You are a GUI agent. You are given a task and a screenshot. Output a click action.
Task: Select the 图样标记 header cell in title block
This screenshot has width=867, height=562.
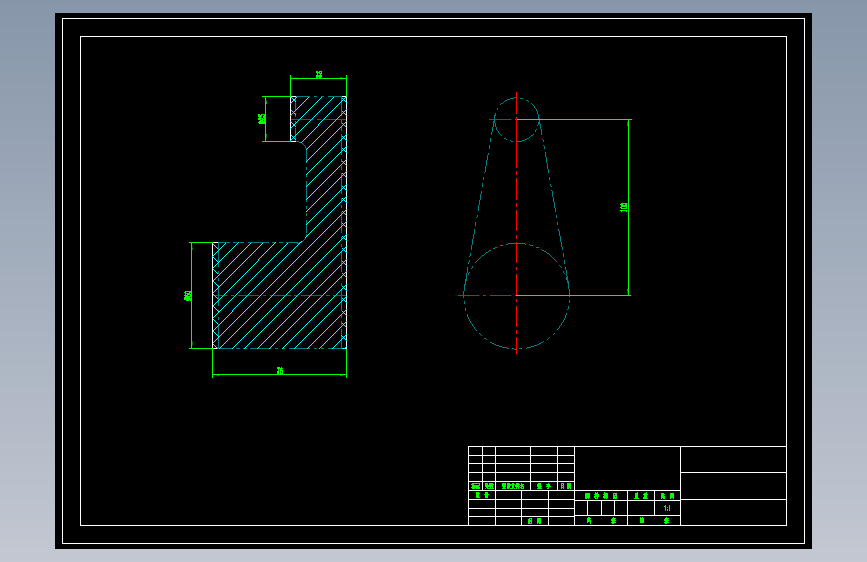point(601,496)
